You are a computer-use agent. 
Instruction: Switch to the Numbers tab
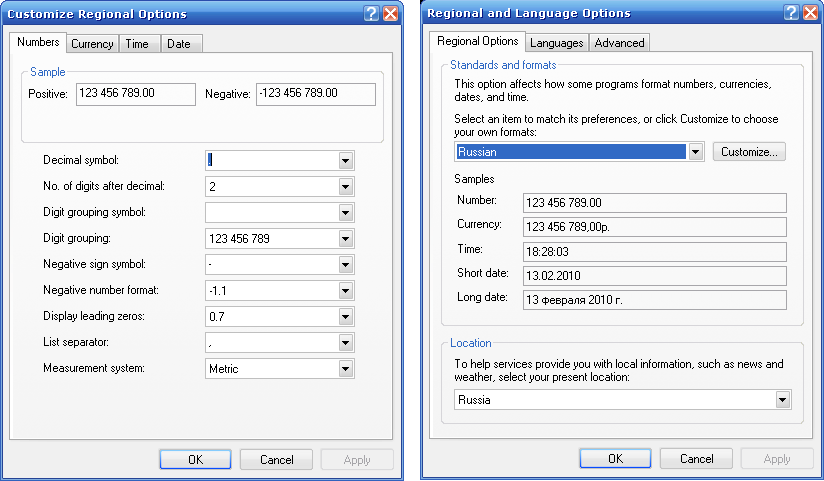point(38,42)
